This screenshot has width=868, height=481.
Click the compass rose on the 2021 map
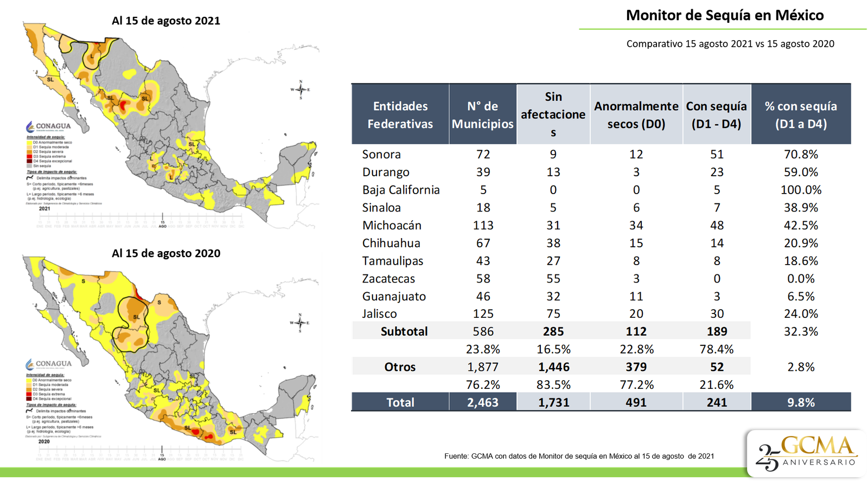tap(300, 89)
